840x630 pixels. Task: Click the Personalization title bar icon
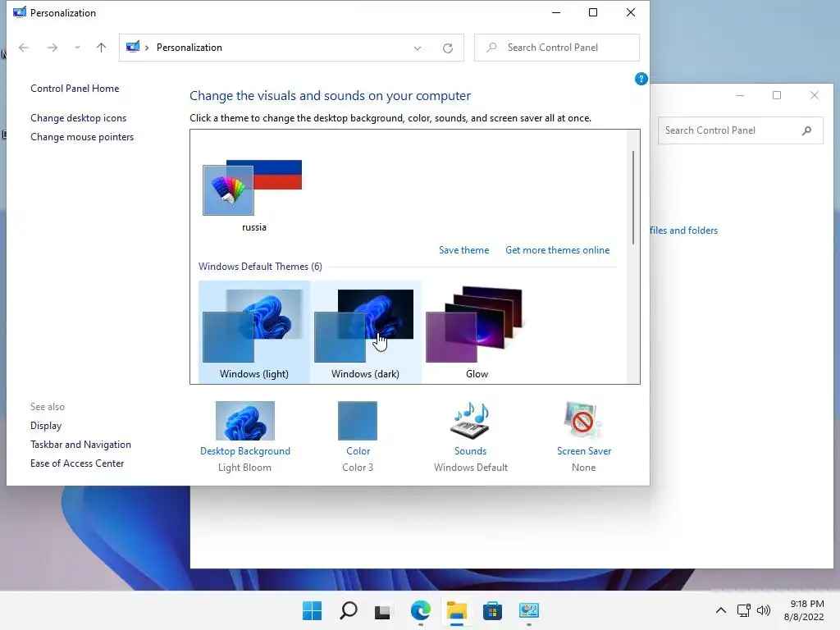(x=20, y=12)
